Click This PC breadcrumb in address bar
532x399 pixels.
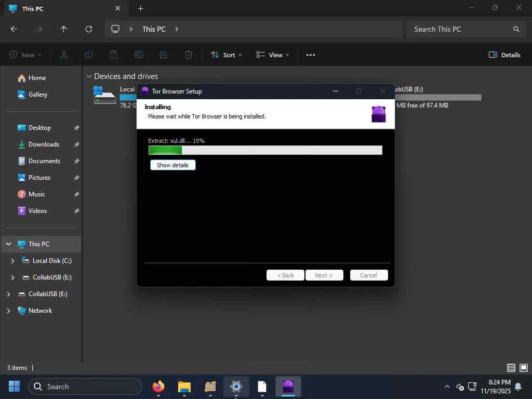(154, 29)
